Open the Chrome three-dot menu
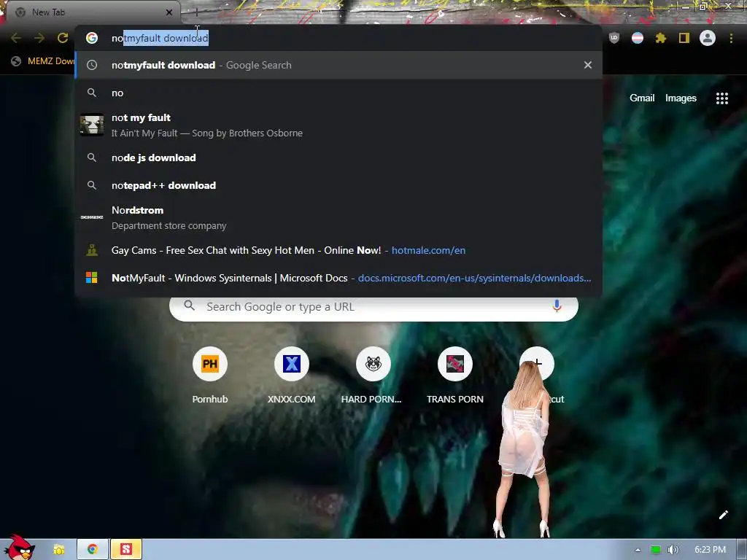 731,38
